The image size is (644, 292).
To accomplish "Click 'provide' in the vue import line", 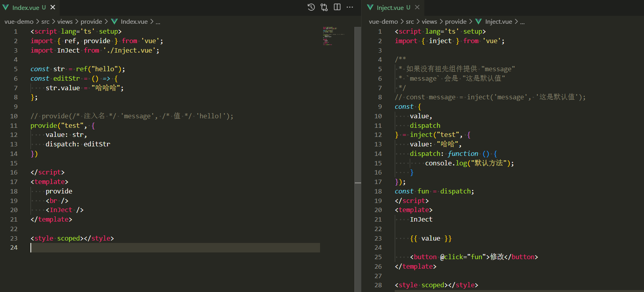I will tap(97, 41).
